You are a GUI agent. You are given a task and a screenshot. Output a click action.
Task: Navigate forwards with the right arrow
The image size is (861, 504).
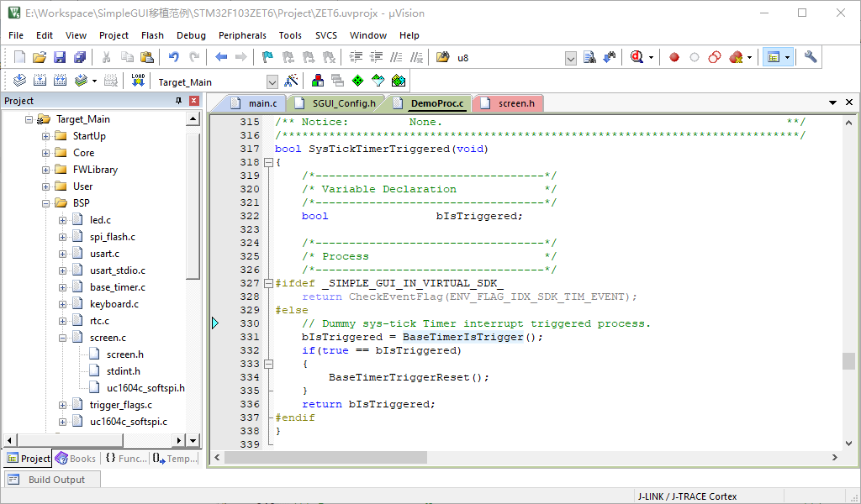coord(240,57)
